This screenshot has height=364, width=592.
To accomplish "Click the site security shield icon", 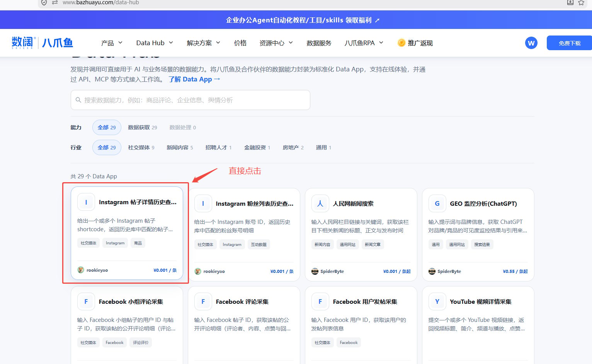I will tap(44, 2).
